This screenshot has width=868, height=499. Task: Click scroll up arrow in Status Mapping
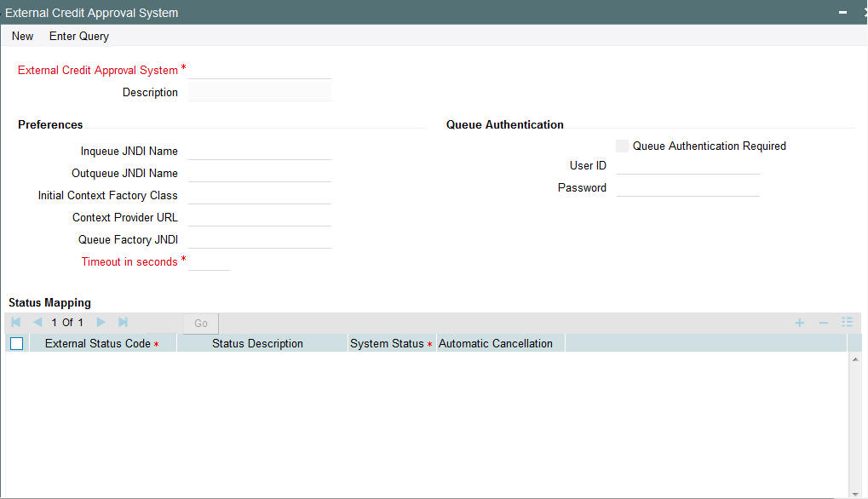855,359
